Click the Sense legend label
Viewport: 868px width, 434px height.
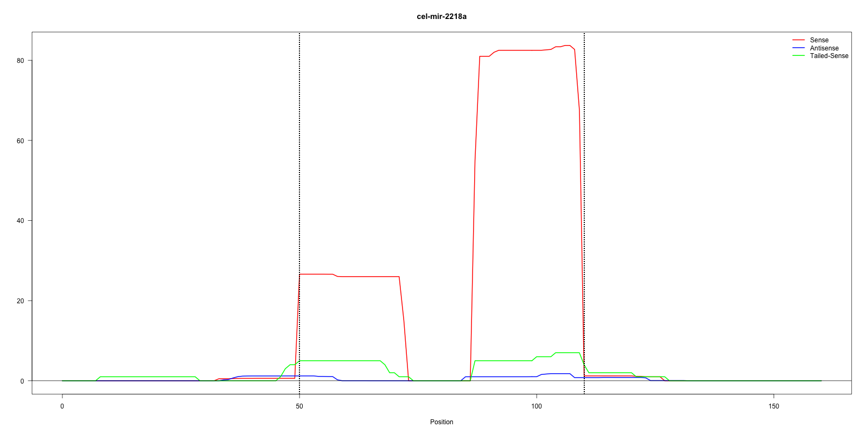819,40
